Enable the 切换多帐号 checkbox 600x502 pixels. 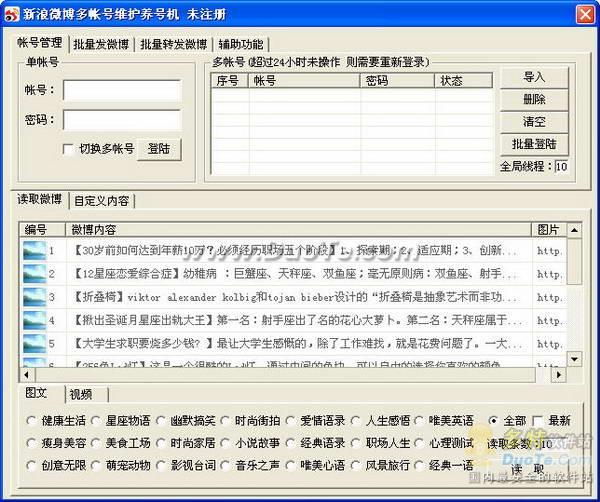[68, 149]
